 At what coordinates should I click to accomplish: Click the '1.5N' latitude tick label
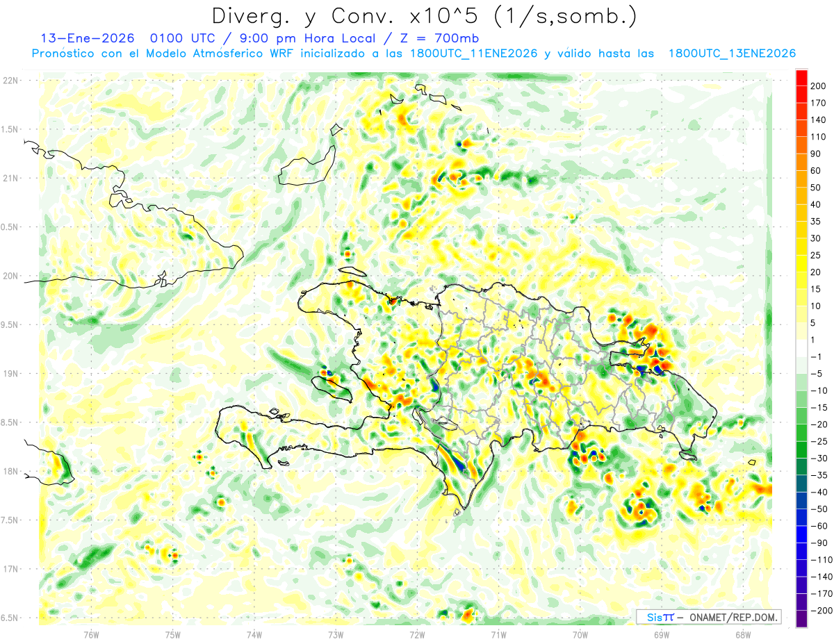[10, 129]
